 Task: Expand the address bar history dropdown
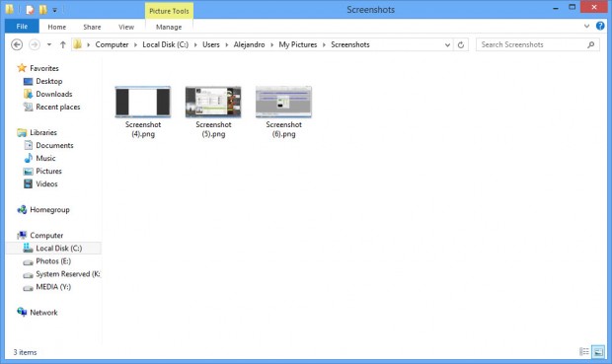click(447, 44)
